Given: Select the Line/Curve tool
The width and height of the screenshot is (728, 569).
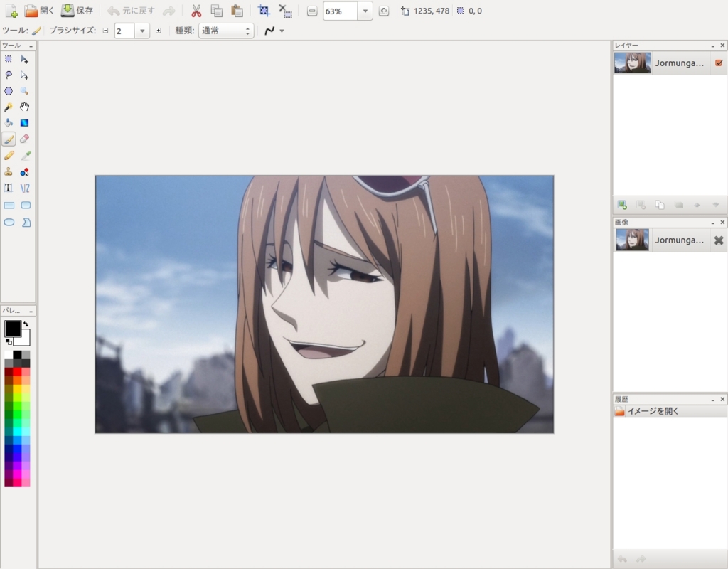Looking at the screenshot, I should (x=25, y=188).
